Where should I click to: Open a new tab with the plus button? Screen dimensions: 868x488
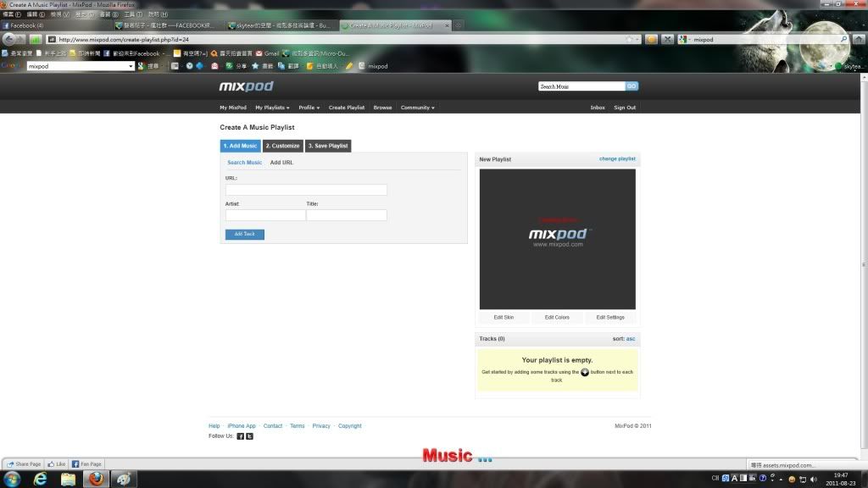point(458,25)
